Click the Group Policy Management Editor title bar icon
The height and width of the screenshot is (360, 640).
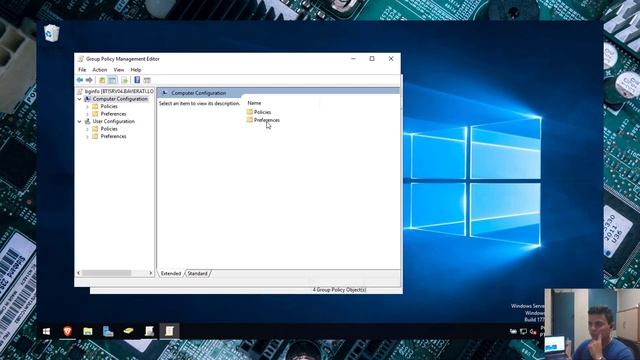pyautogui.click(x=80, y=59)
